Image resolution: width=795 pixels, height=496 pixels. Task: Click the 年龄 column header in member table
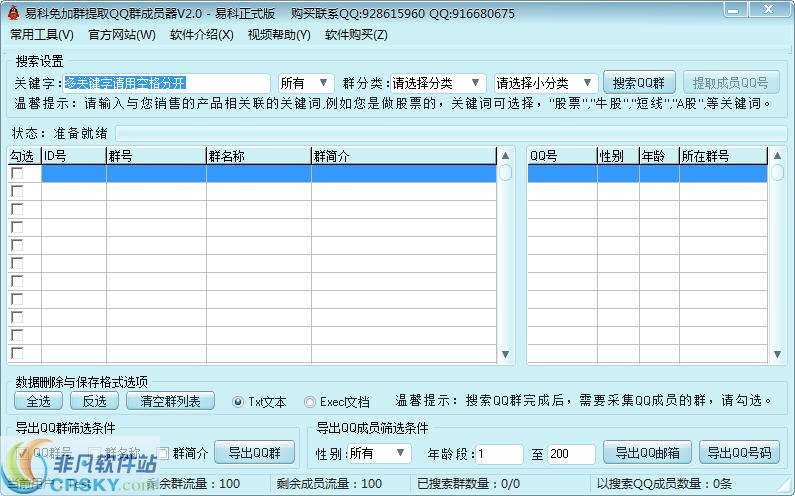click(659, 156)
